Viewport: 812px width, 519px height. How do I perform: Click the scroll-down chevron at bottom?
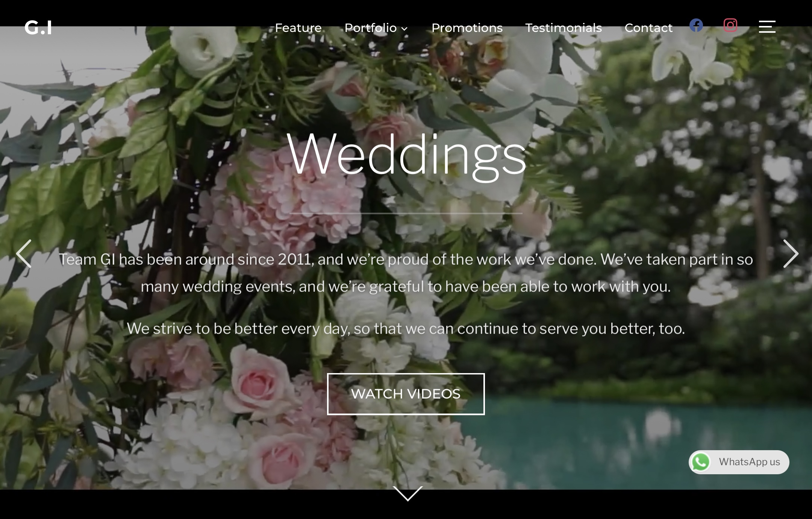point(408,493)
